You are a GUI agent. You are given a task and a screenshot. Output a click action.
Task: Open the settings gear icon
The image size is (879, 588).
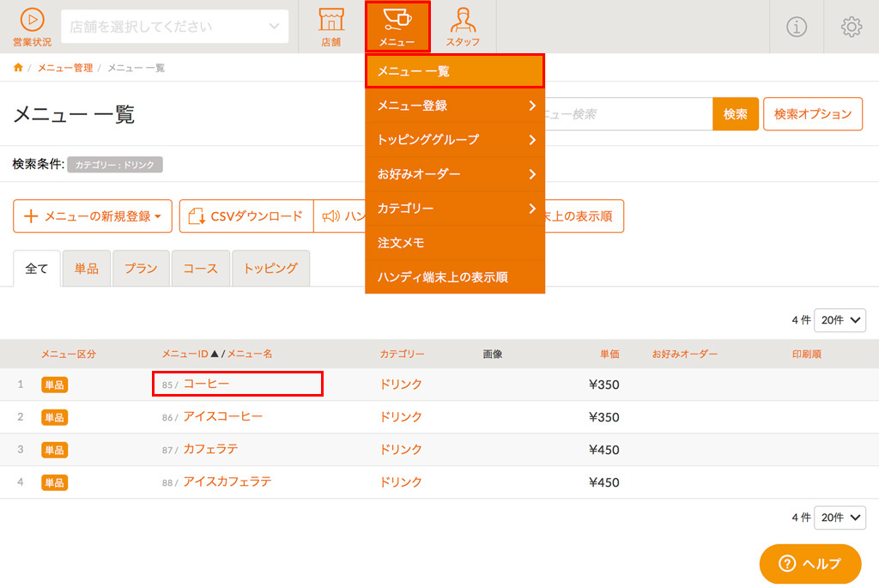[x=851, y=27]
